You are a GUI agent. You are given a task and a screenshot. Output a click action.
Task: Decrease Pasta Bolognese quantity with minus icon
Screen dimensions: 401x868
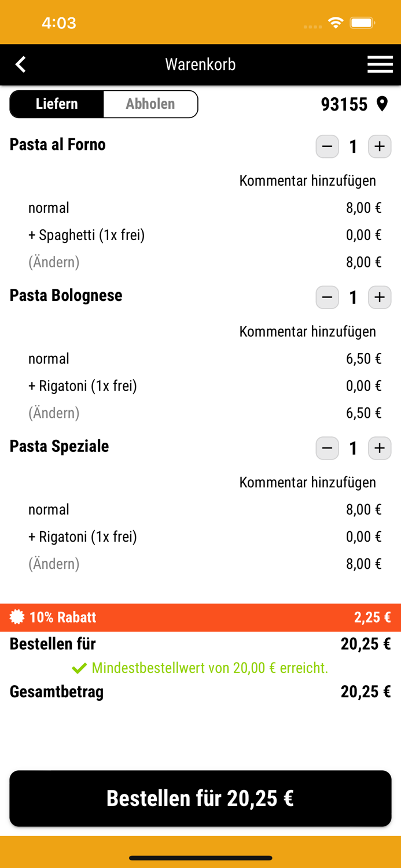point(327,297)
